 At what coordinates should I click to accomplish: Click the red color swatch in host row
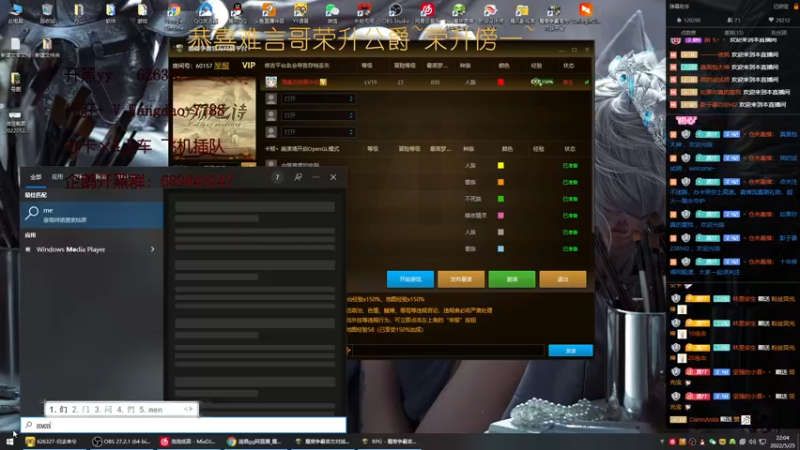[x=501, y=82]
